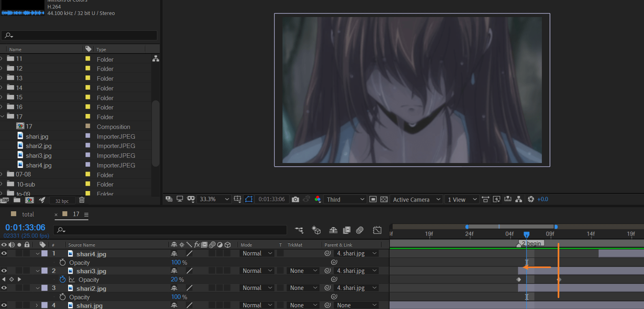Close the 17 timeline tab
The width and height of the screenshot is (644, 309).
(56, 215)
